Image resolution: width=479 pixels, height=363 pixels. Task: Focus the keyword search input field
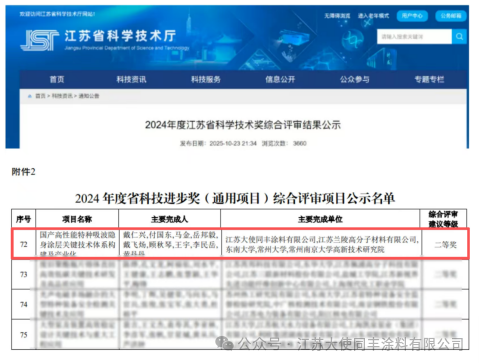414,36
